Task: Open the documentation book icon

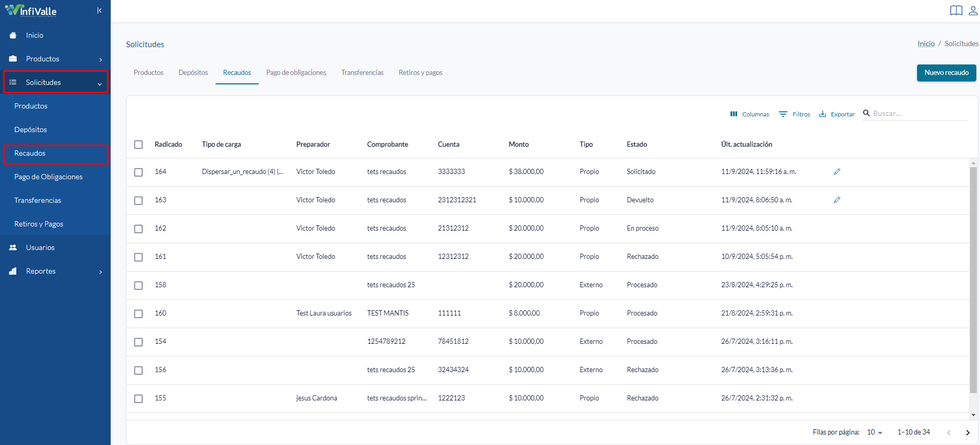Action: click(x=956, y=10)
